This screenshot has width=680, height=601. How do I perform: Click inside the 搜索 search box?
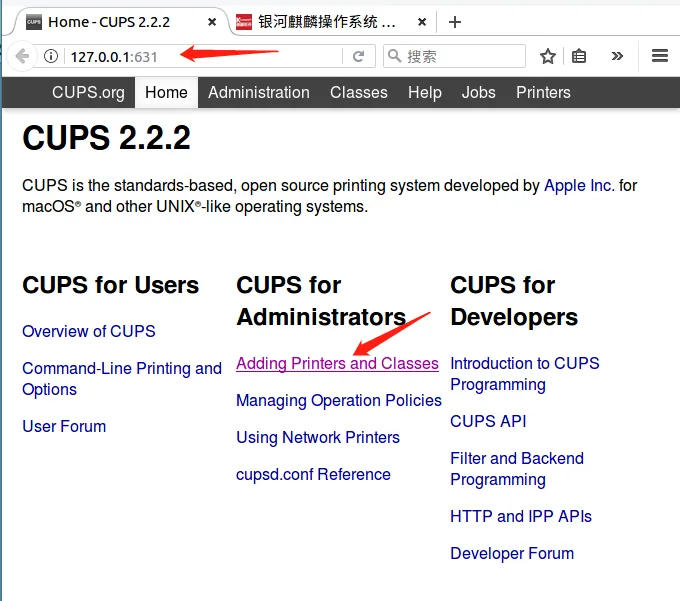pyautogui.click(x=460, y=57)
